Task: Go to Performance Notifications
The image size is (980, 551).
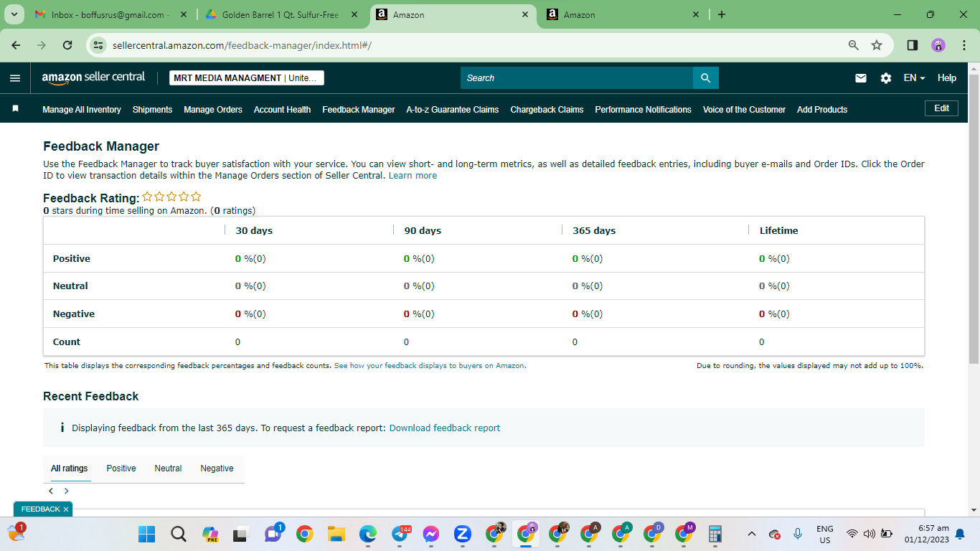Action: [x=644, y=110]
